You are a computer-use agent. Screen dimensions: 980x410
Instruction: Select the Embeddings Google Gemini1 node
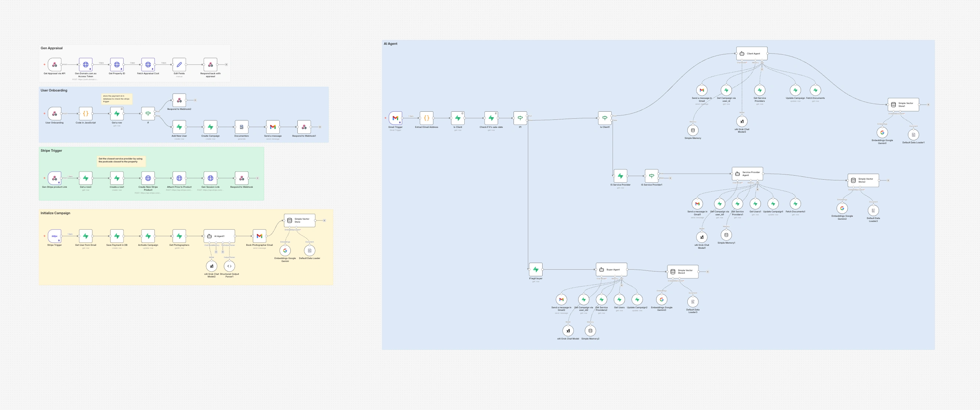point(882,133)
